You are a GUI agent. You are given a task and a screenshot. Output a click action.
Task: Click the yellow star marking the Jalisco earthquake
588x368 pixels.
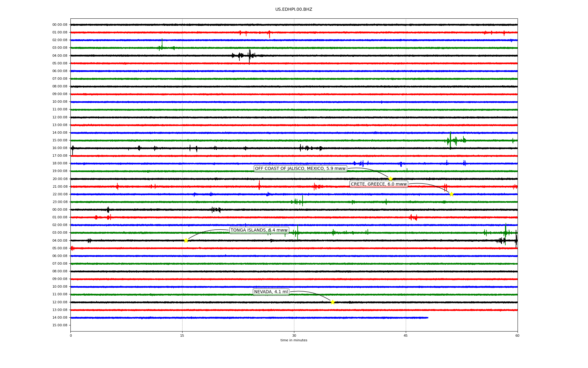click(x=390, y=179)
